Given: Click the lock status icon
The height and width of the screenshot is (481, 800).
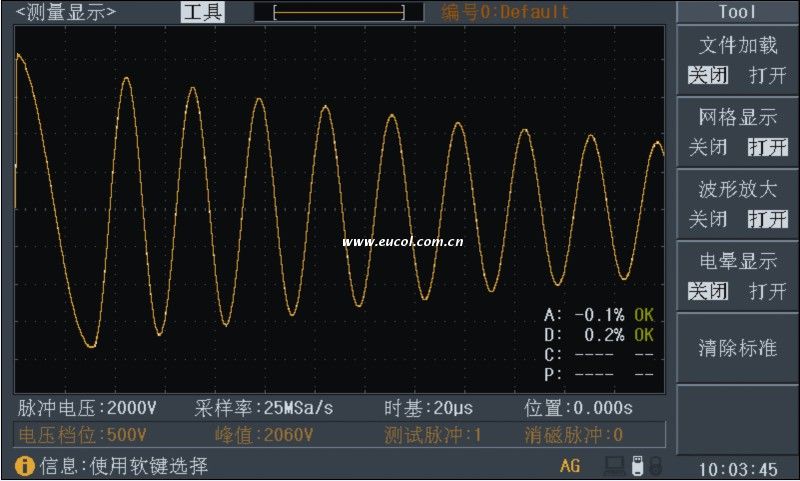Looking at the screenshot, I should (x=656, y=466).
